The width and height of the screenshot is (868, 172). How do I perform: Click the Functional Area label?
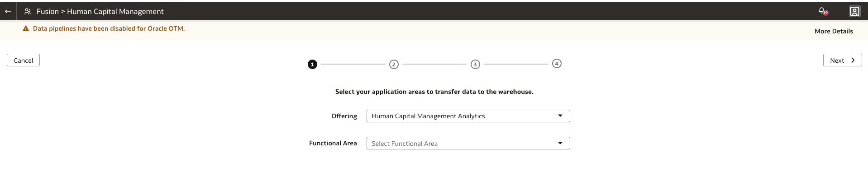pos(333,143)
